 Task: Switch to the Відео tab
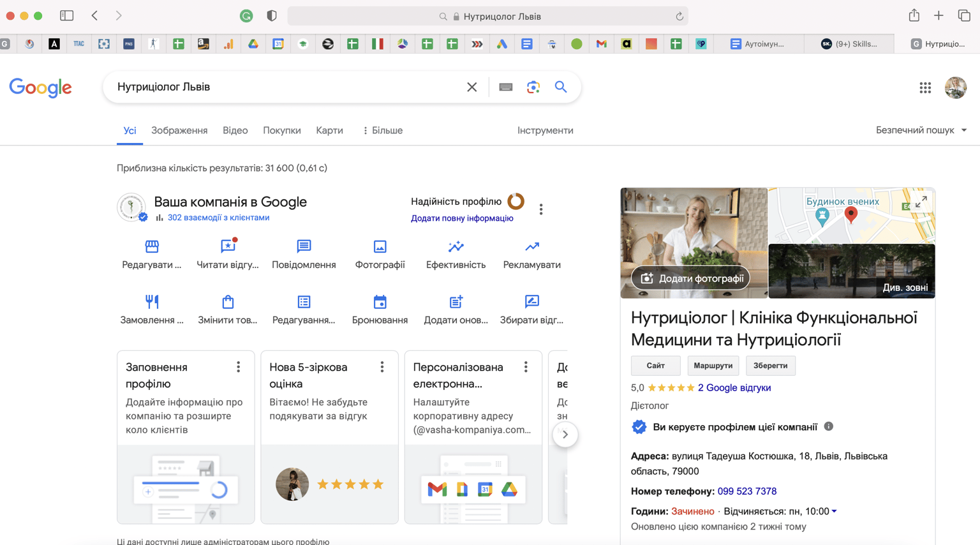pos(235,130)
